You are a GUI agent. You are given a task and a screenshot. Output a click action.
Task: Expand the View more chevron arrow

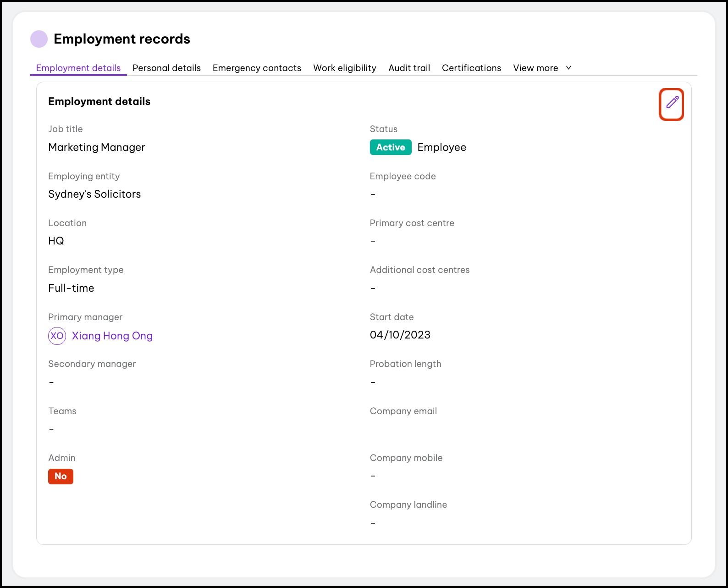tap(568, 68)
